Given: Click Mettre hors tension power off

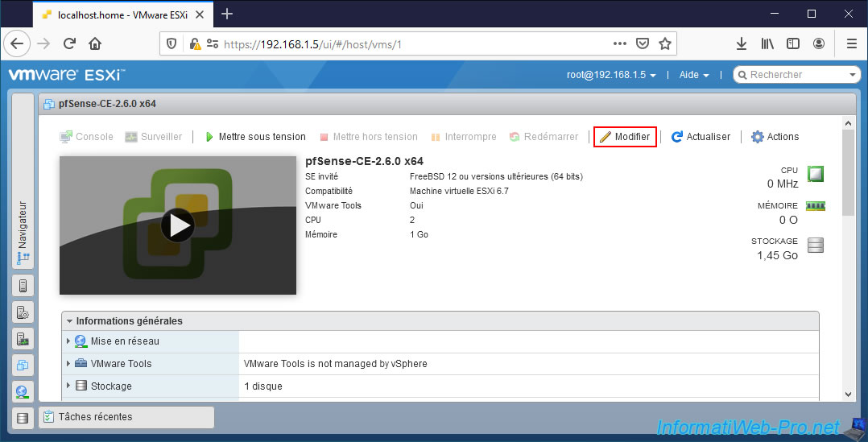Looking at the screenshot, I should point(369,137).
